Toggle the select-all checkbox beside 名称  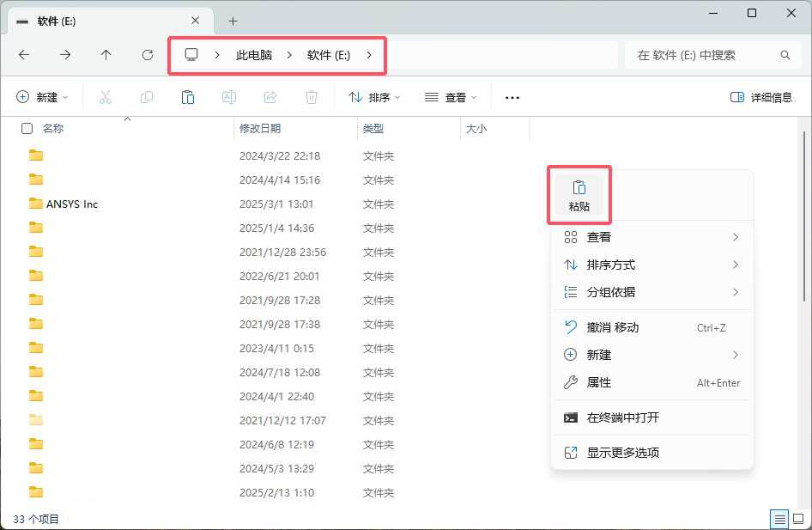(27, 129)
